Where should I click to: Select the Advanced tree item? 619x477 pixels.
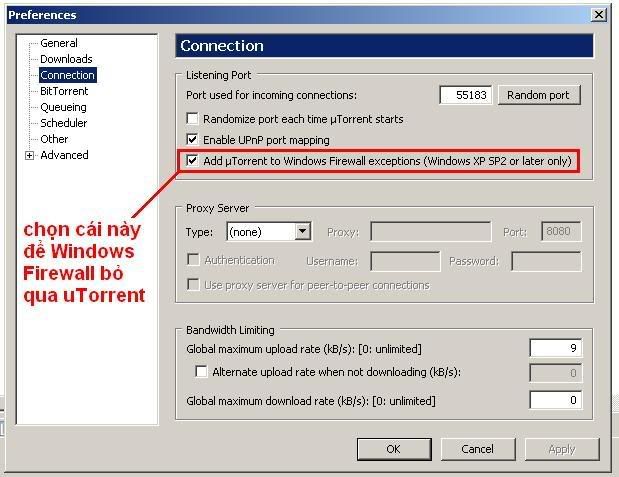[64, 155]
